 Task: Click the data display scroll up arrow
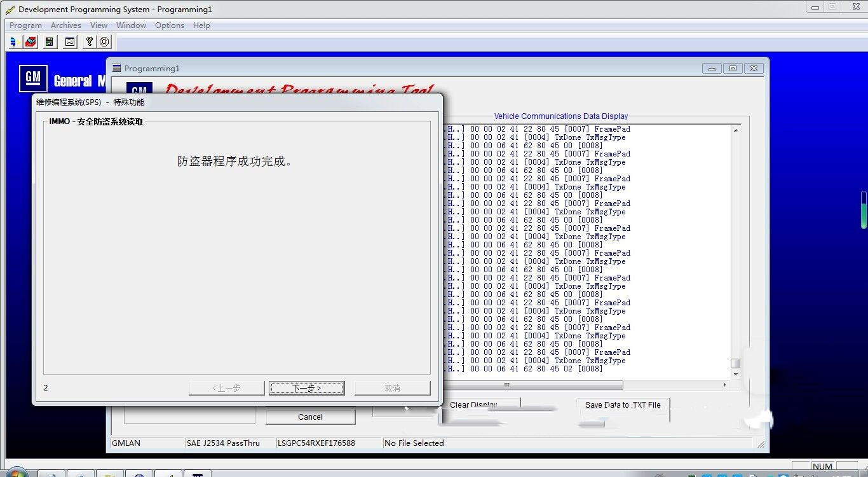pos(736,130)
